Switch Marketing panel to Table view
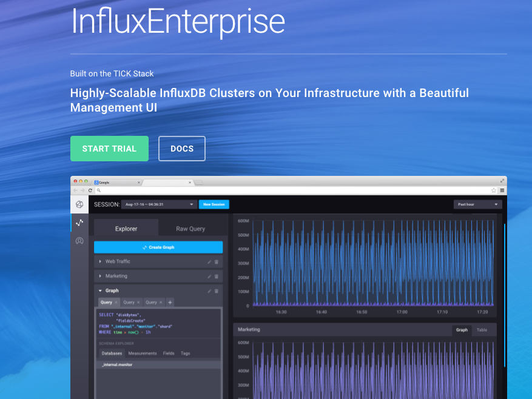 pyautogui.click(x=482, y=330)
